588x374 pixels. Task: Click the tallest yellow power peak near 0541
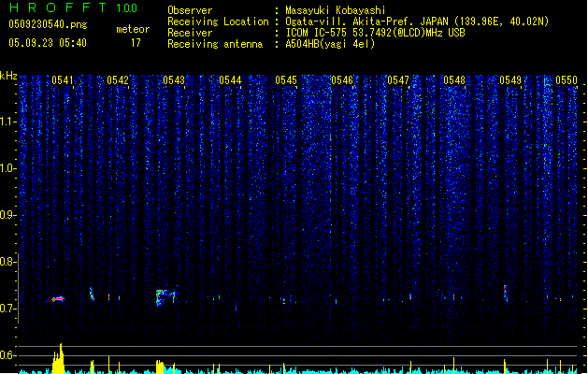[61, 358]
